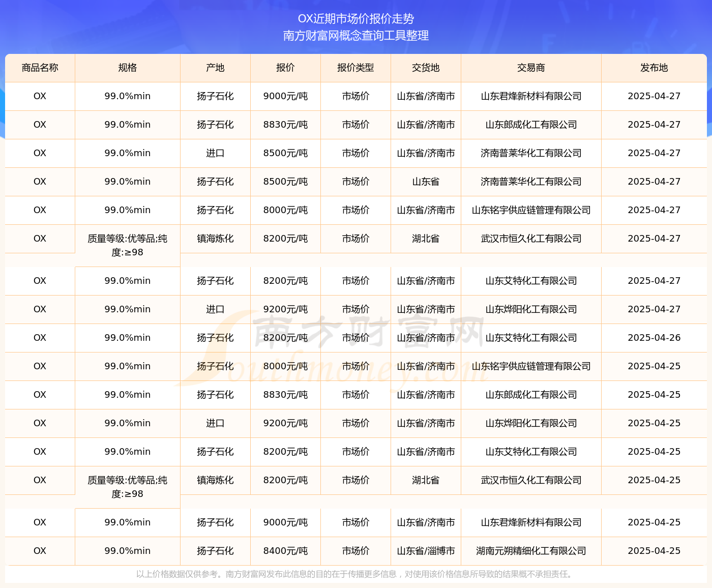The image size is (712, 588).
Task: Click 山东烨阳化工有限公司 in 2025-04-25 row
Action: [x=531, y=423]
